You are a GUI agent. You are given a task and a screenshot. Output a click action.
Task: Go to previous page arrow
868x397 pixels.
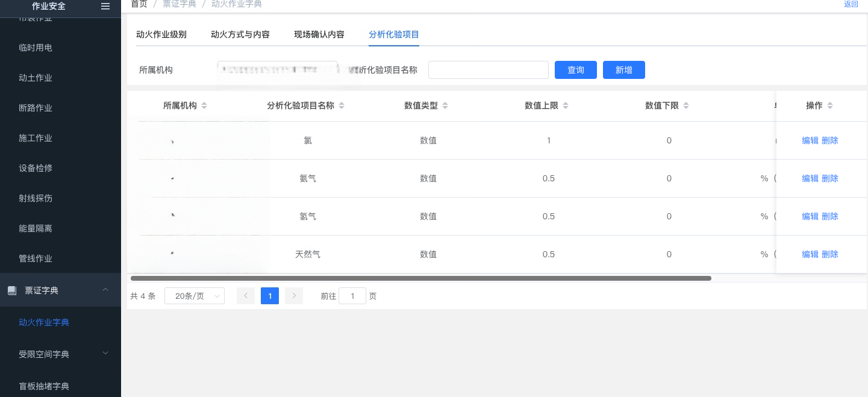click(x=246, y=296)
